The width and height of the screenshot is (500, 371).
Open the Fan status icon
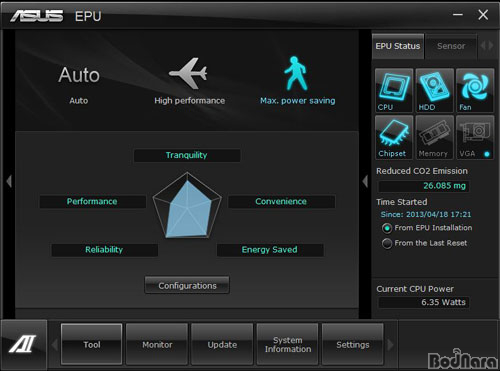[x=475, y=90]
